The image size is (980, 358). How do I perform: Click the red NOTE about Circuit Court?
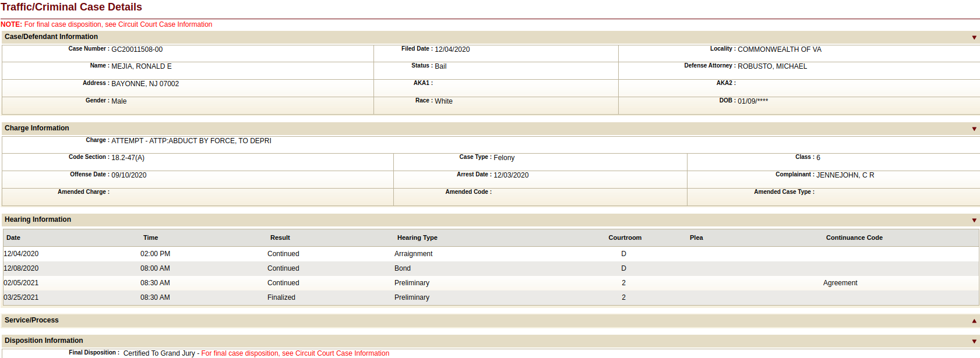pyautogui.click(x=107, y=24)
